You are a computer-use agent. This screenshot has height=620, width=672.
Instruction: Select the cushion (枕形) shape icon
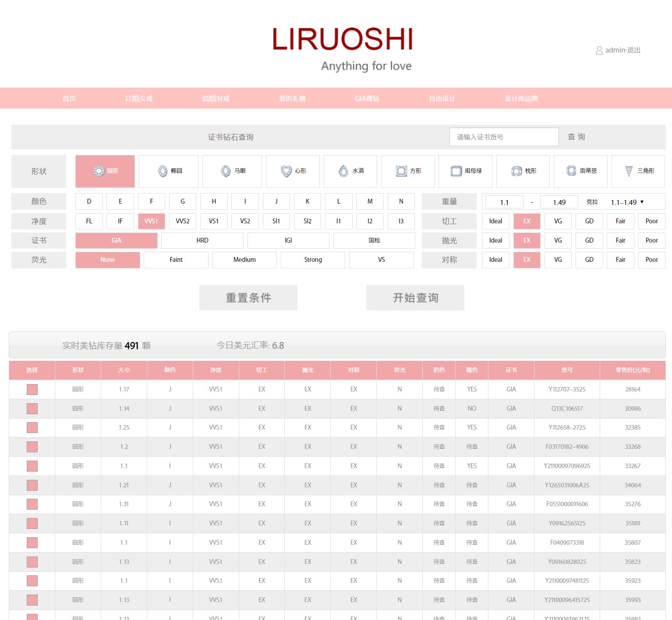click(517, 171)
